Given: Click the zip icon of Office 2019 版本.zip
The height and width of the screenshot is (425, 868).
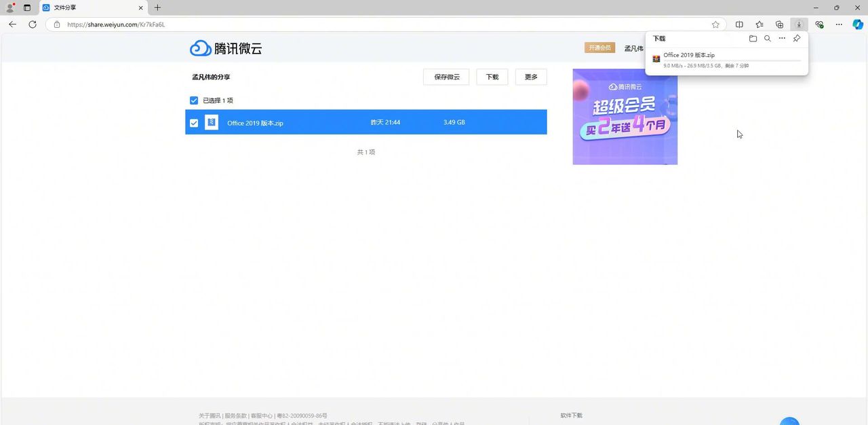Looking at the screenshot, I should 212,122.
